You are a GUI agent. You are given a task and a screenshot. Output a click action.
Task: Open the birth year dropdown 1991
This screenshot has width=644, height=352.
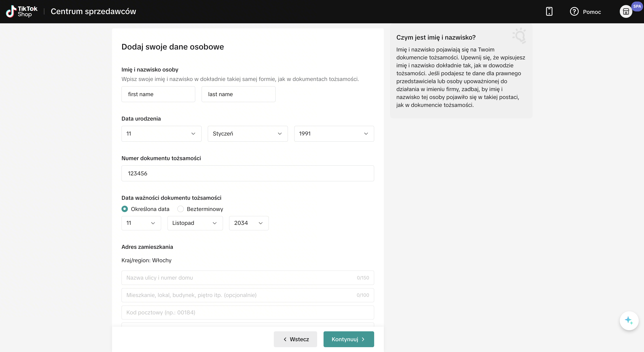pyautogui.click(x=334, y=134)
